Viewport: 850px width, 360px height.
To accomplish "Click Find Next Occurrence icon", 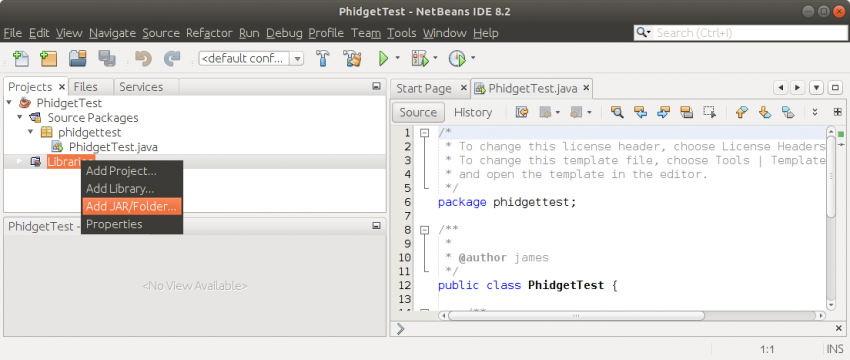I will [x=664, y=112].
